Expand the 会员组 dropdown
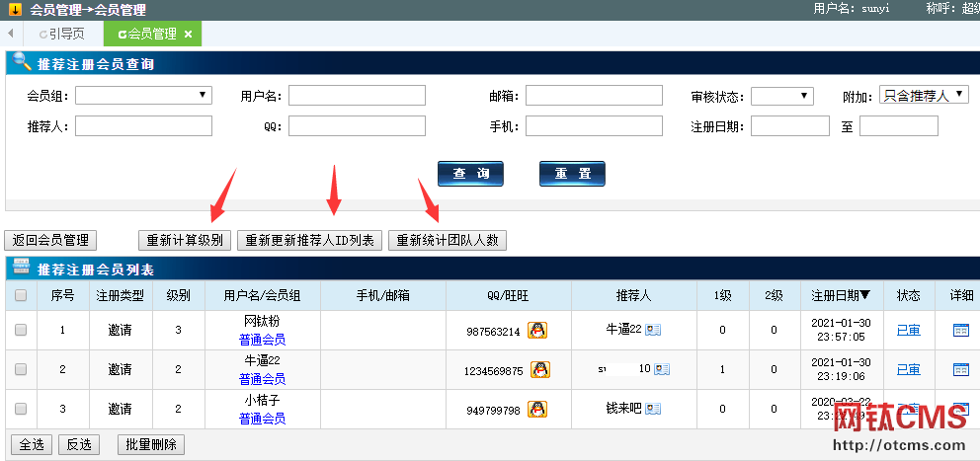Viewport: 980px width, 461px height. [143, 96]
